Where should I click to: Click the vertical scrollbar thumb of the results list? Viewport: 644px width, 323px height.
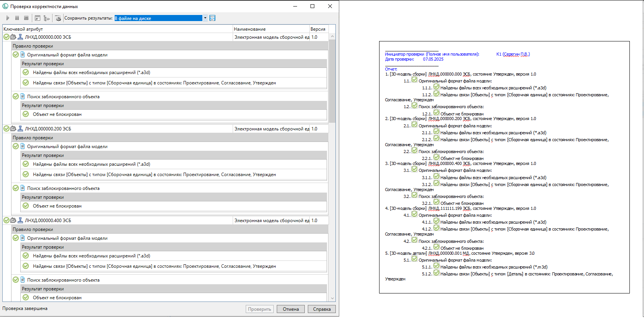pos(332,81)
